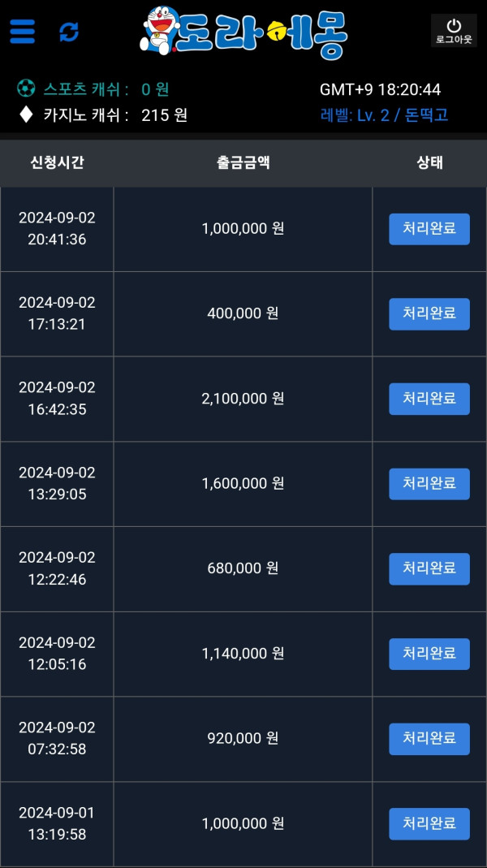Click the soccer ball sports cash icon
This screenshot has width=487, height=868.
[x=26, y=89]
